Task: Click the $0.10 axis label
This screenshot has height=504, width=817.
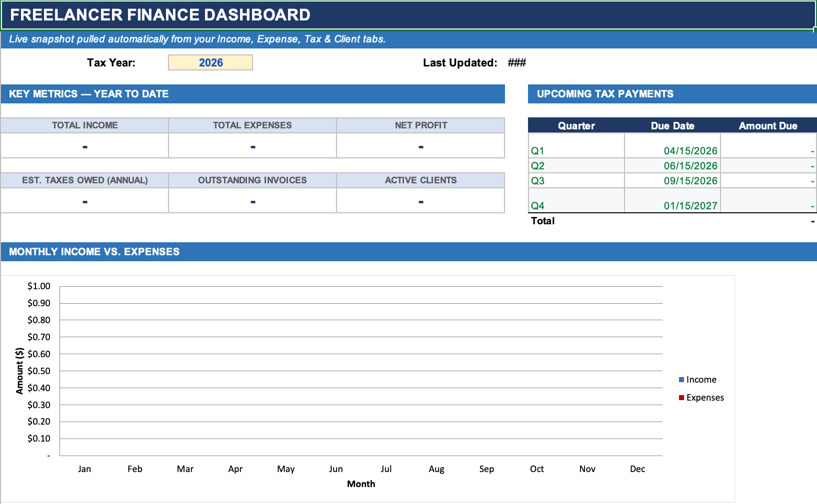Action: point(39,439)
